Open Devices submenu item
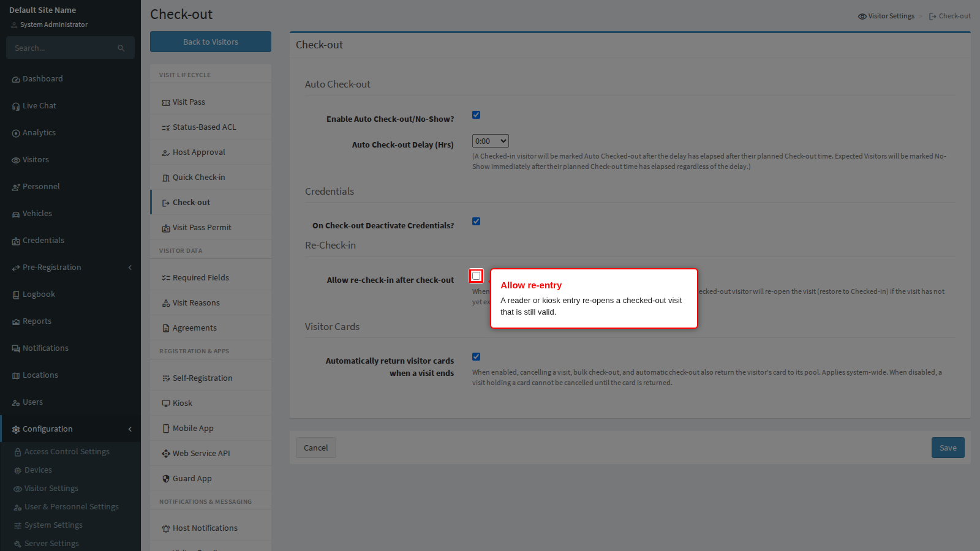Viewport: 980px width, 551px height. [x=38, y=470]
